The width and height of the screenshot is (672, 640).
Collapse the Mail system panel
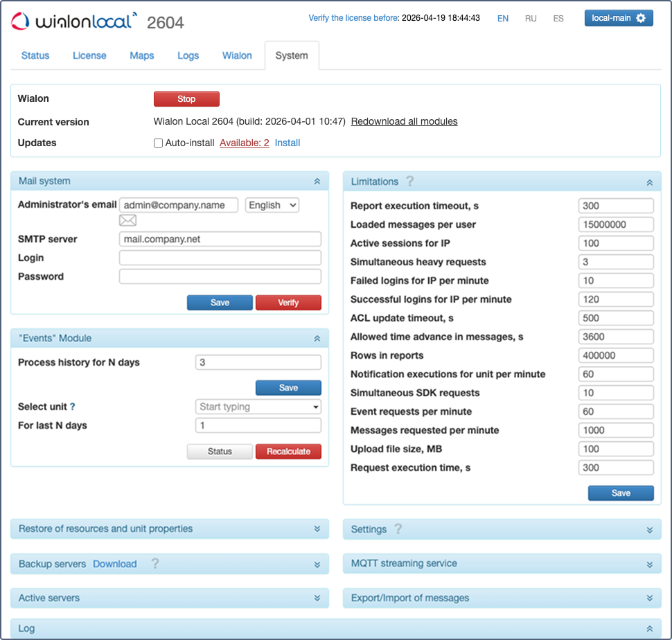(x=317, y=181)
